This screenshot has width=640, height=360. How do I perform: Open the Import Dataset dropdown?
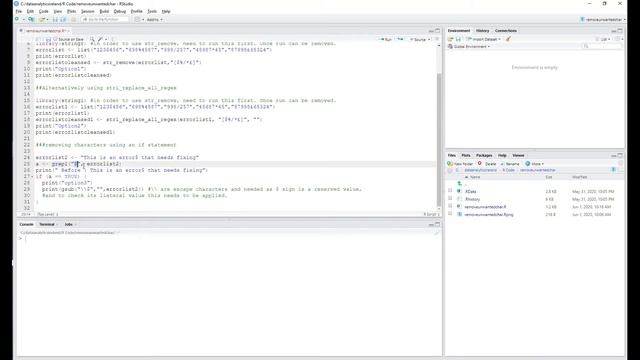(483, 39)
